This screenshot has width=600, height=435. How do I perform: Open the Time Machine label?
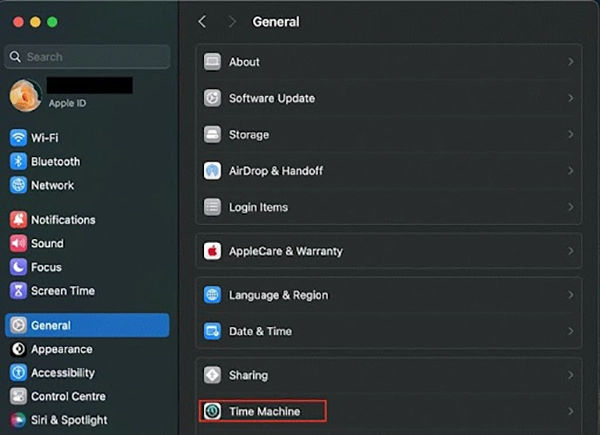[264, 411]
